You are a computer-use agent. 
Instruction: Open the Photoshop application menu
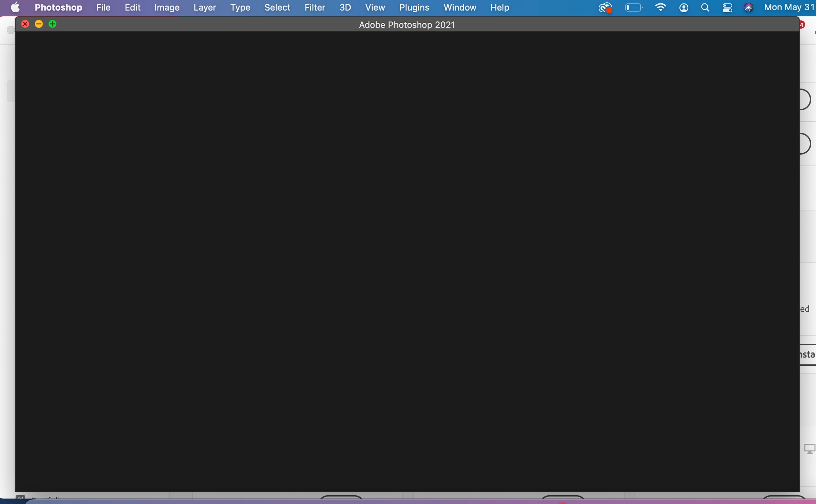tap(58, 7)
